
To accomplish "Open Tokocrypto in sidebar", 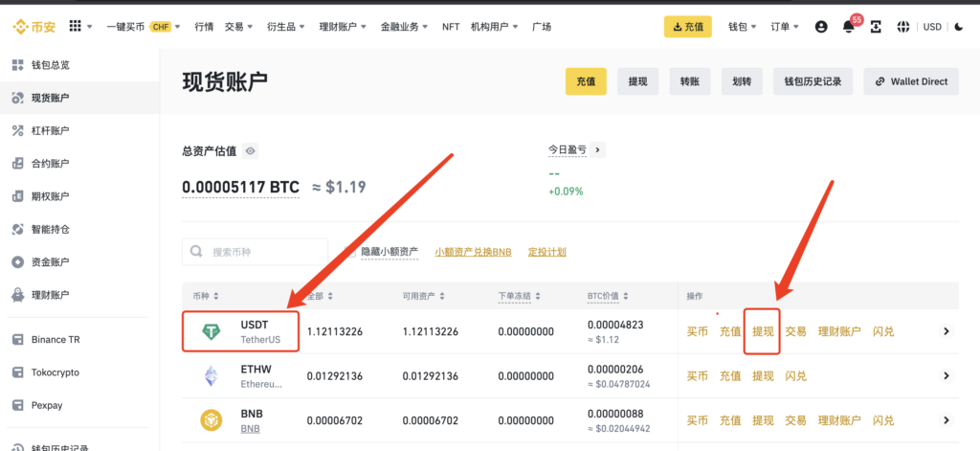I will pyautogui.click(x=79, y=372).
